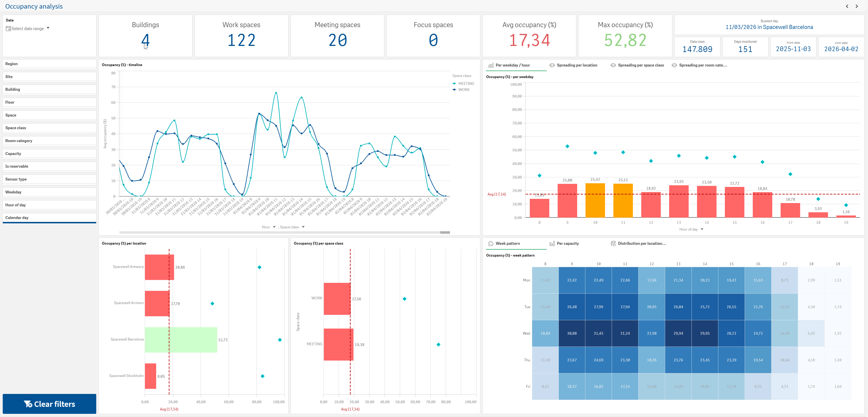Click the timeline horizontal scrollbar handle
This screenshot has height=417, width=868.
pos(445,233)
